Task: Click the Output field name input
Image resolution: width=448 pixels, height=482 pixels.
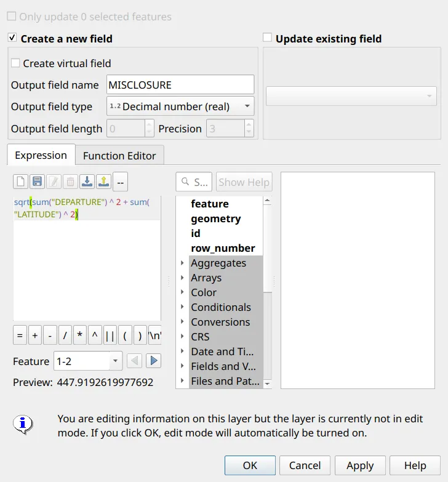Action: [180, 84]
